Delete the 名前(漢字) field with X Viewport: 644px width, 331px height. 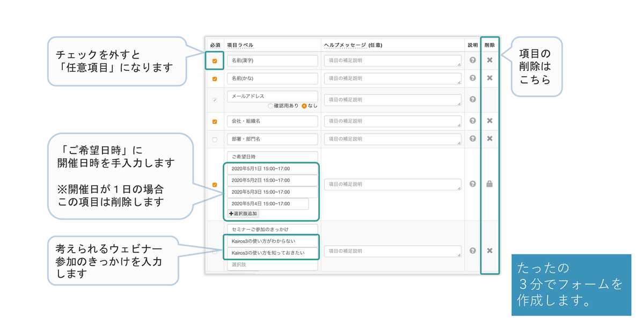tap(489, 61)
